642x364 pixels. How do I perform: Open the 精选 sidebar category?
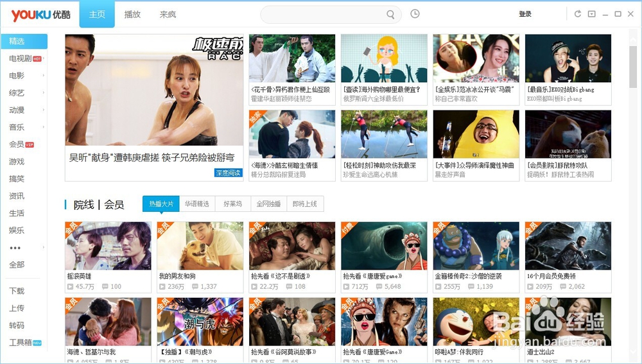pos(24,41)
